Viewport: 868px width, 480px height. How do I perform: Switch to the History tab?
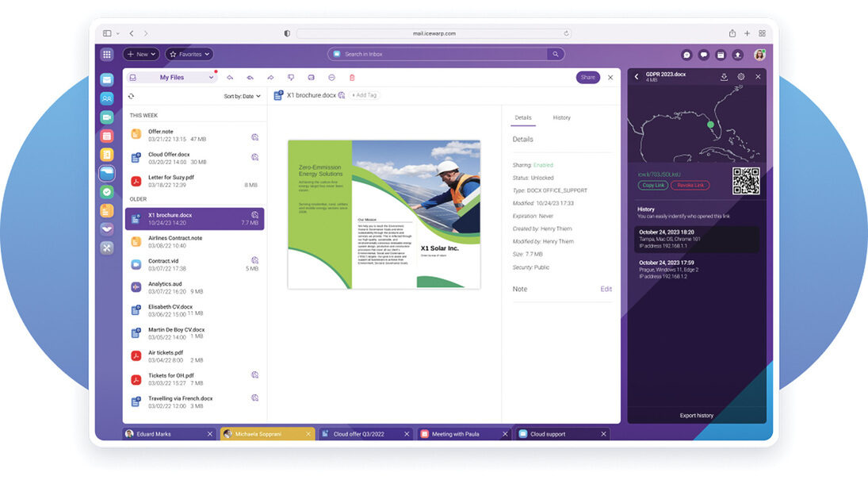point(561,117)
